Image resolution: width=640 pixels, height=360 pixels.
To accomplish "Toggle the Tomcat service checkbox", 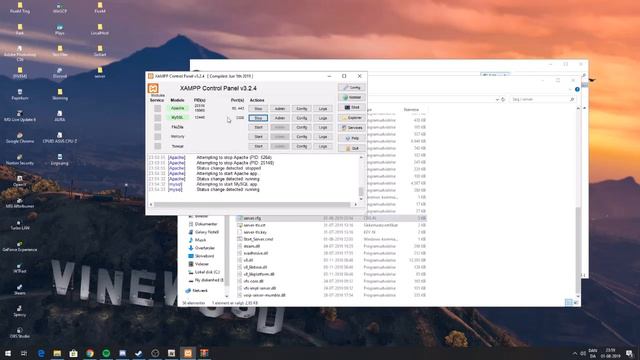I will pos(158,146).
